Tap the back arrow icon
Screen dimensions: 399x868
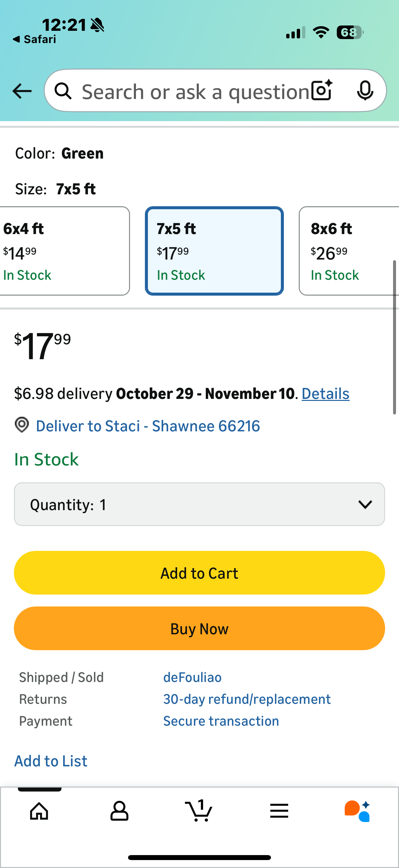22,91
